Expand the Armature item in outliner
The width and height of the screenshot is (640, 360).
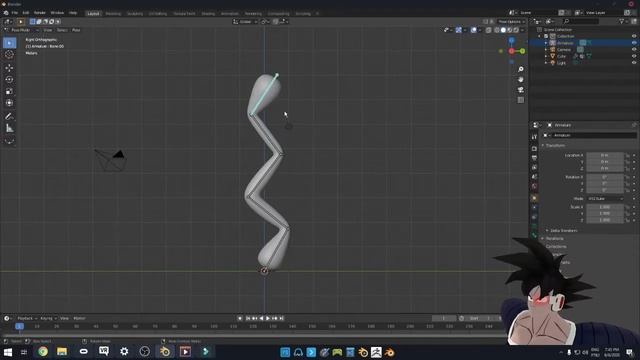[546, 43]
